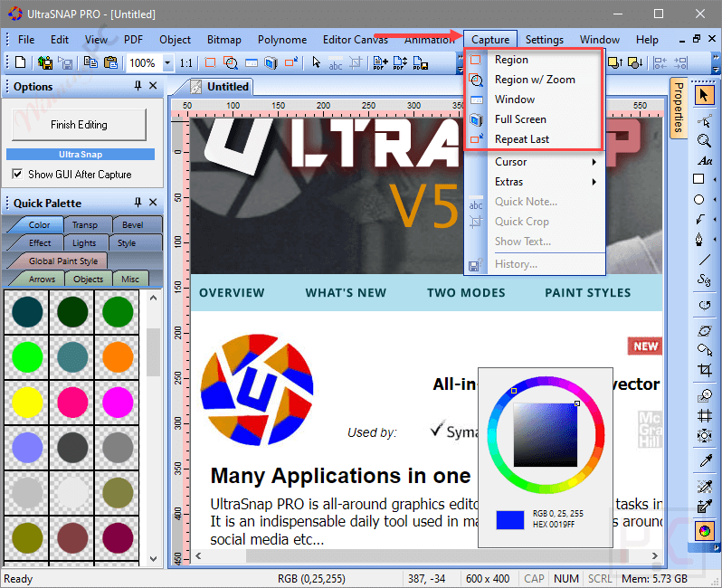Choose Region from Capture menu
722x588 pixels.
[535, 60]
